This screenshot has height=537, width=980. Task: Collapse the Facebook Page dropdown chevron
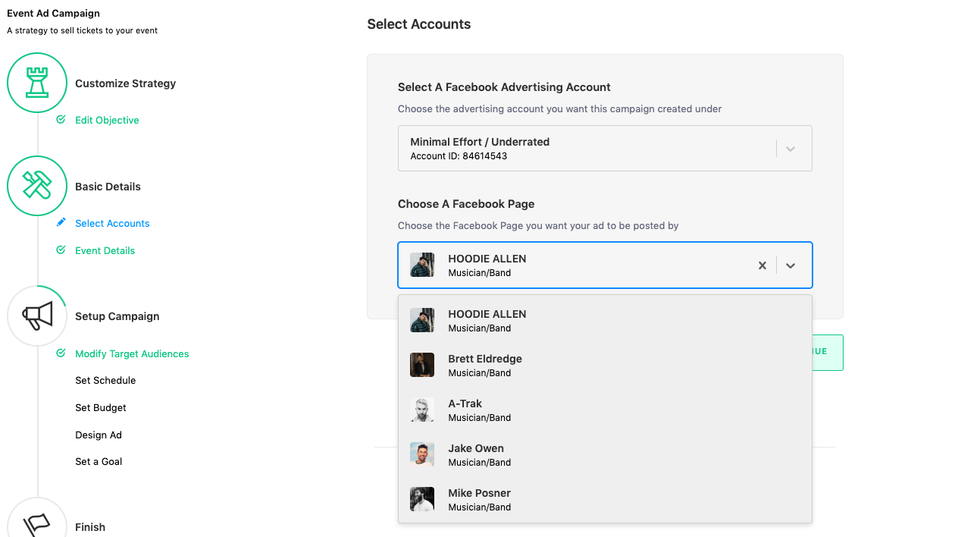click(x=791, y=265)
